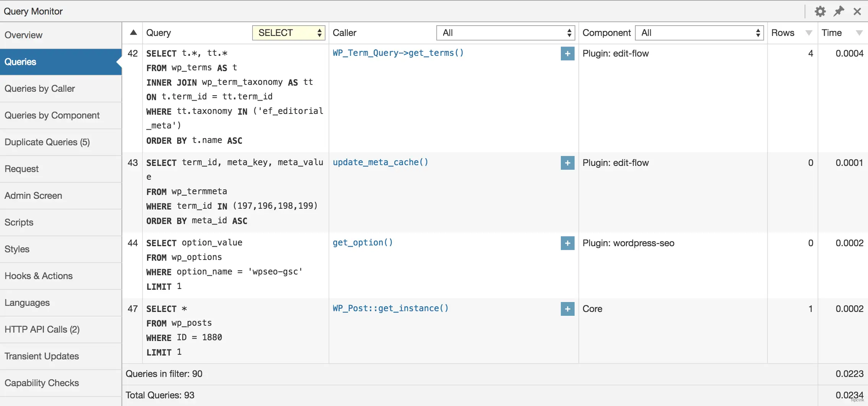
Task: Open the SELECT query type filter
Action: (x=288, y=32)
